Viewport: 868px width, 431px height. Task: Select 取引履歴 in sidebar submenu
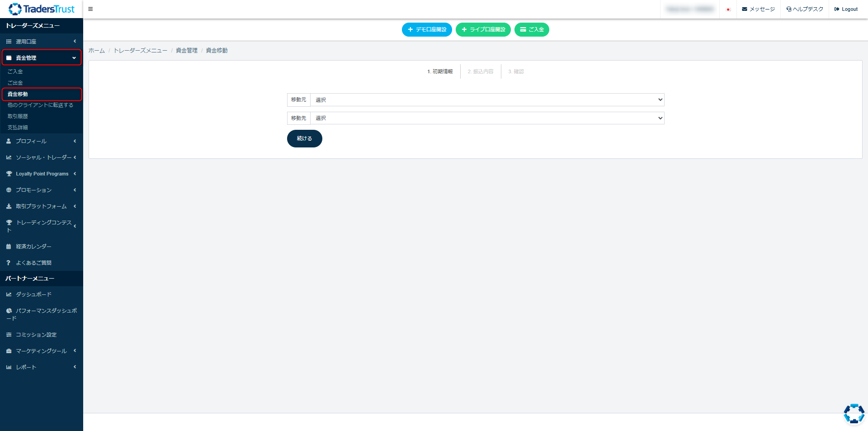pyautogui.click(x=18, y=116)
